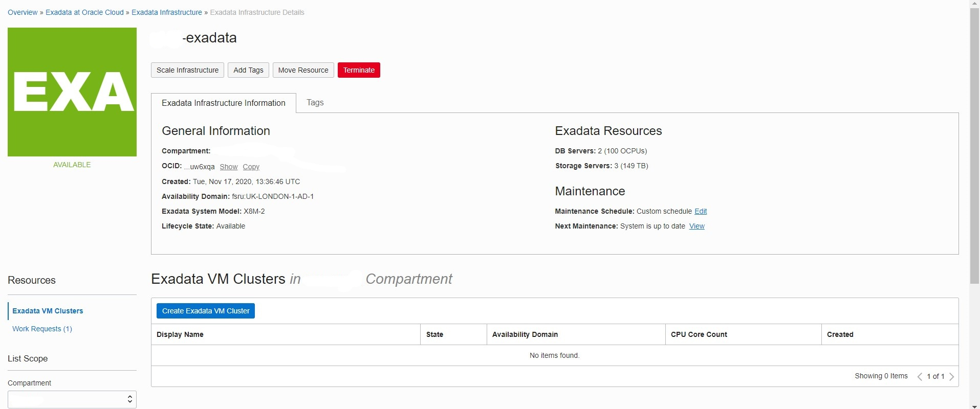Copy the OCID value
This screenshot has height=409, width=980.
pos(251,167)
